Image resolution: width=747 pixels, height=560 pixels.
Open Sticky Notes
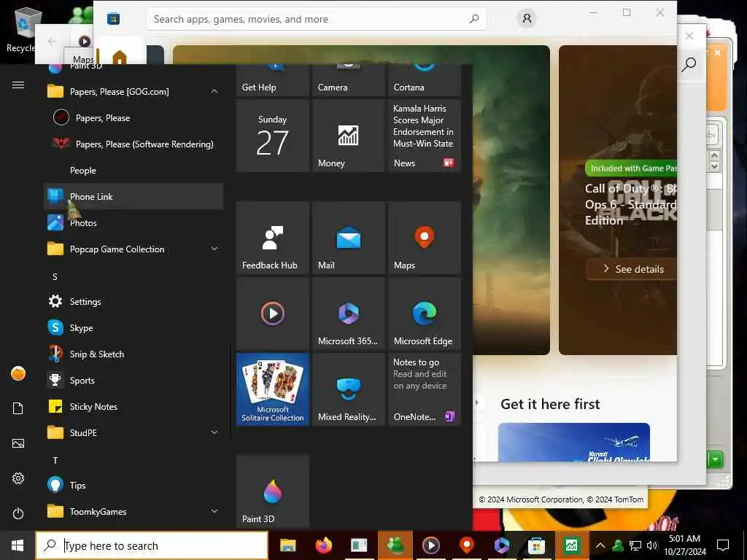pos(133,406)
